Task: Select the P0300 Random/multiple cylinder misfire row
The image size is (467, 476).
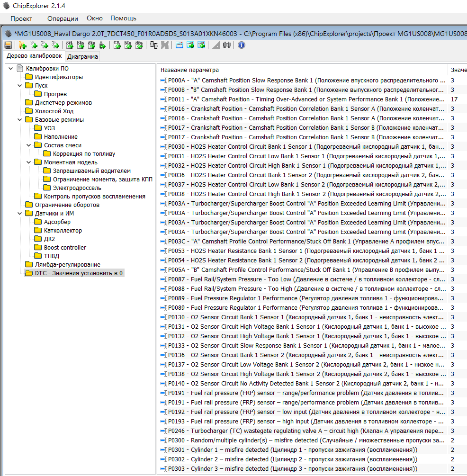Action: (x=303, y=440)
